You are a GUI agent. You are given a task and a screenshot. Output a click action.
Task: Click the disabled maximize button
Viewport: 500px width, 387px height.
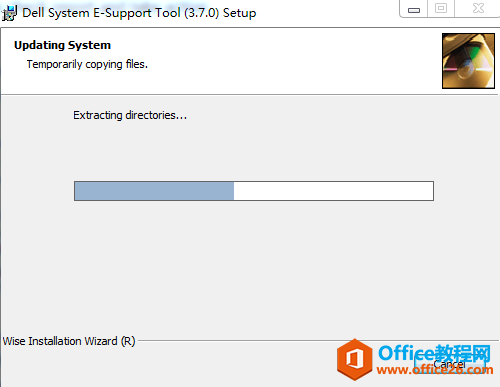pos(441,9)
